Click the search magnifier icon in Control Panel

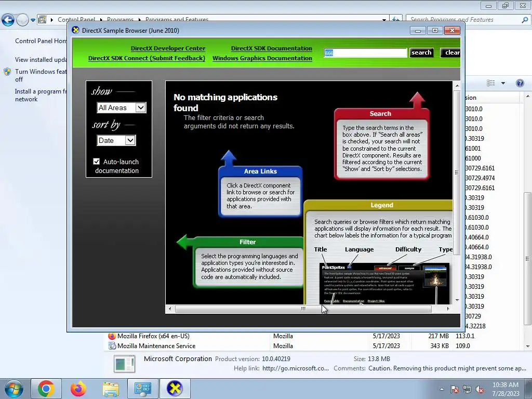click(525, 20)
